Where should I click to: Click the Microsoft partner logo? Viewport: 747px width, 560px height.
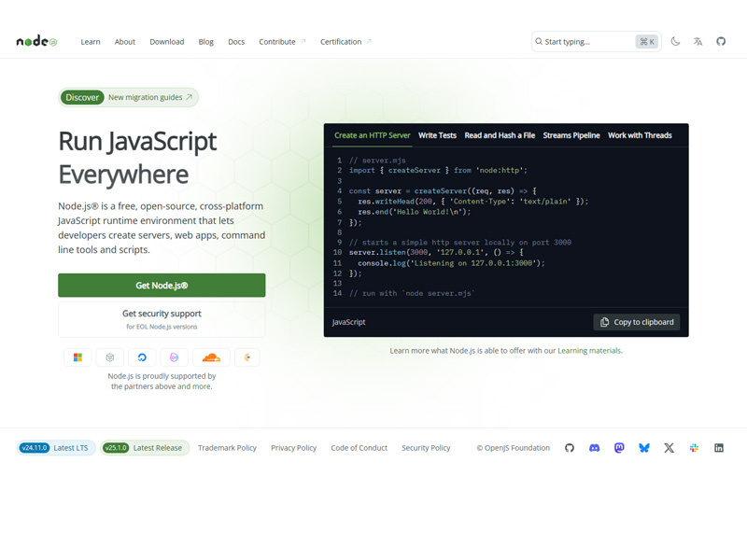click(77, 357)
